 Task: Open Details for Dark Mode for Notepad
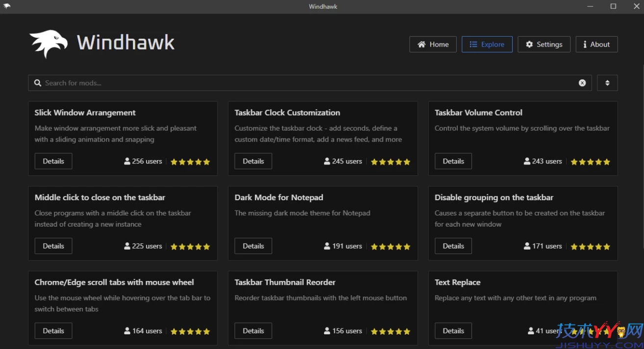(x=253, y=246)
